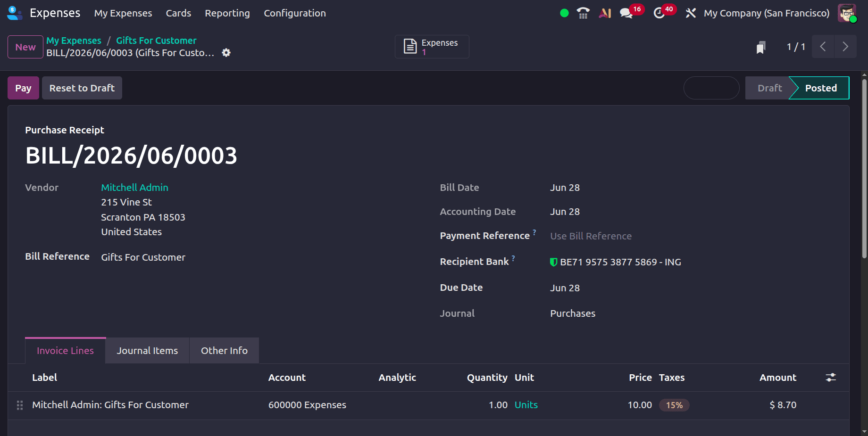868x436 pixels.
Task: Click the quantity cell 1.00
Action: tap(498, 405)
